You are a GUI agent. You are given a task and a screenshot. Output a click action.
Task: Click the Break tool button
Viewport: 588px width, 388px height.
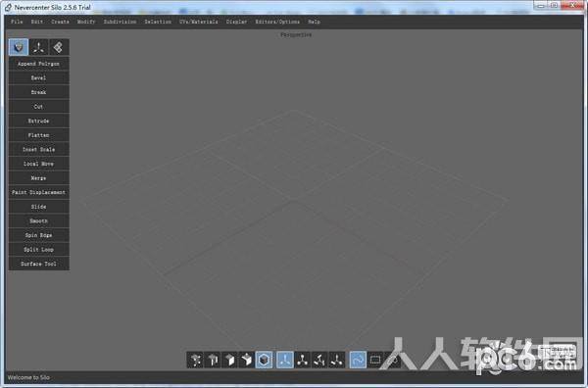[x=38, y=92]
